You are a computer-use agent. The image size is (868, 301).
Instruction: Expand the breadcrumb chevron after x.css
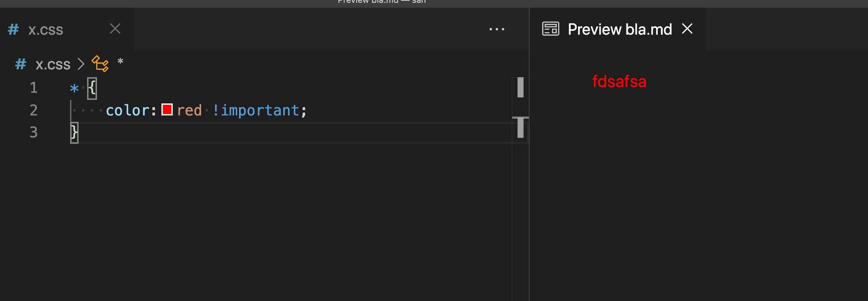[82, 64]
